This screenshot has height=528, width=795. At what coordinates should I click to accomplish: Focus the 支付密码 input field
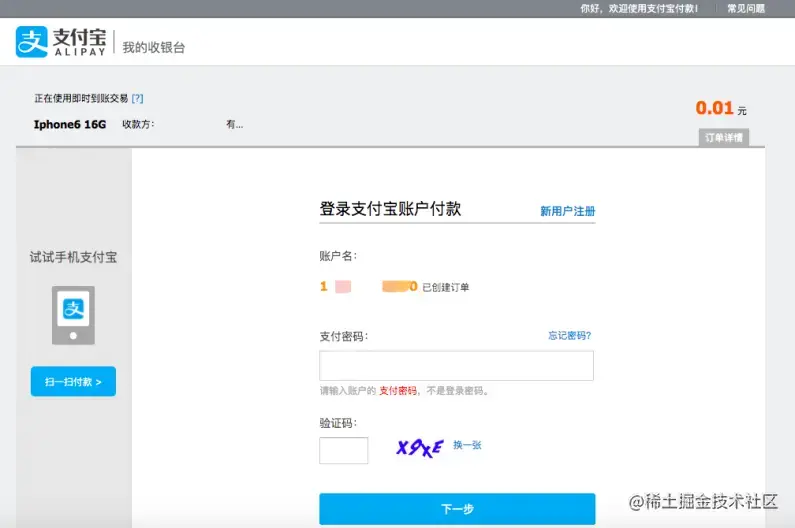coord(456,366)
